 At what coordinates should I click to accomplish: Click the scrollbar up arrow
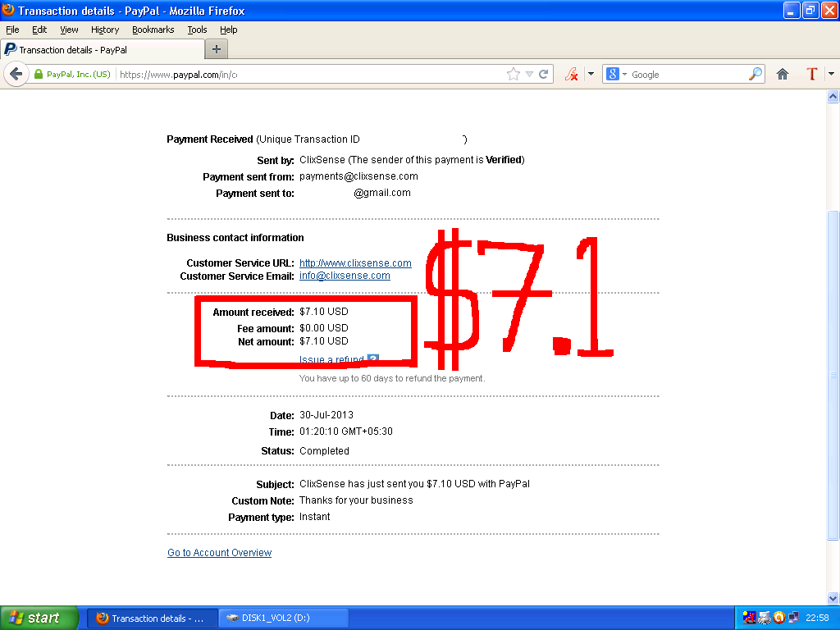coord(833,97)
